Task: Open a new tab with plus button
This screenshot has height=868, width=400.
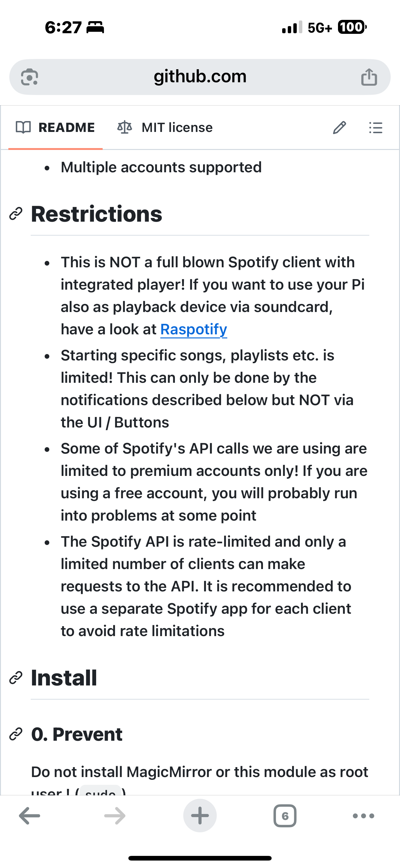Action: (x=200, y=816)
